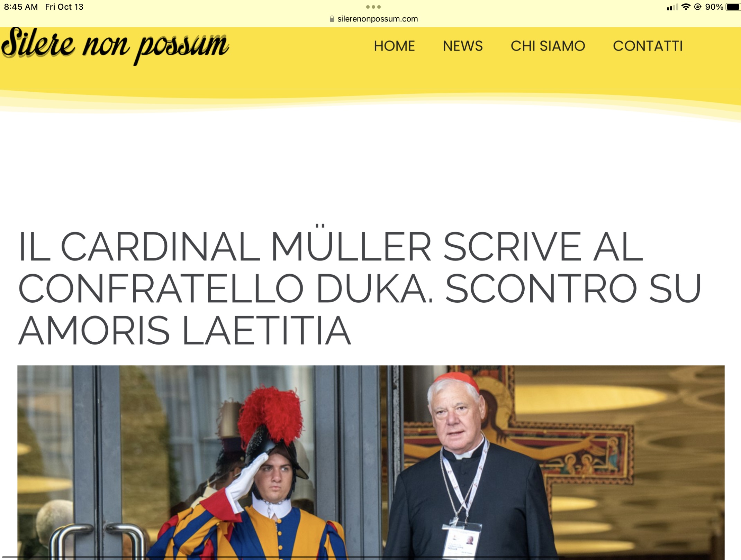Tap the Fri Oct 13 date
This screenshot has height=560, width=741.
pos(64,7)
